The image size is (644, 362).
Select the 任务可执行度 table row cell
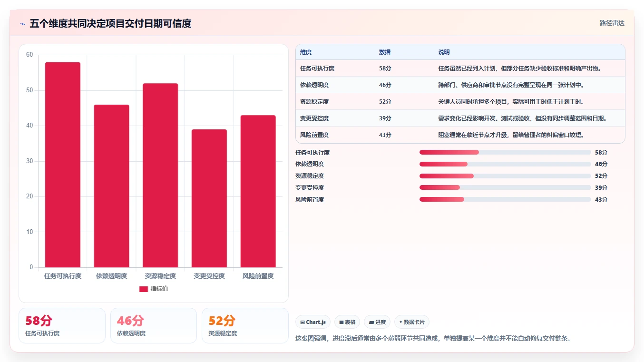coord(317,68)
